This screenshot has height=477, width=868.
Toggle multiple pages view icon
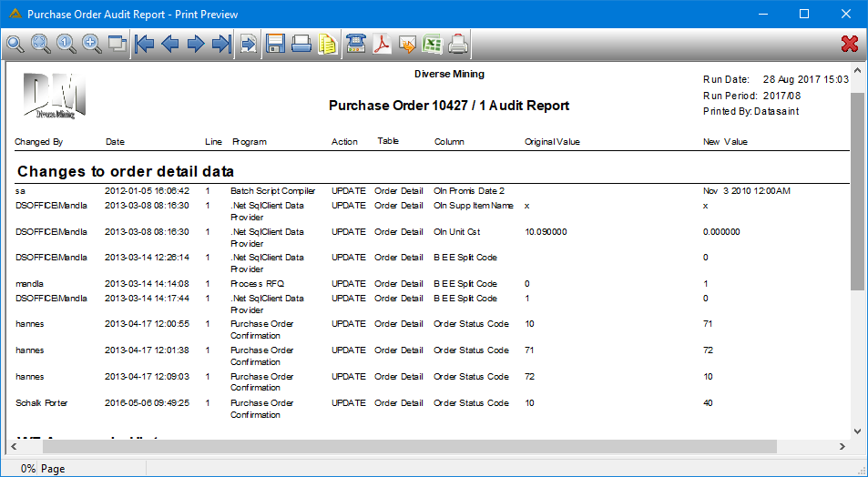pos(117,45)
